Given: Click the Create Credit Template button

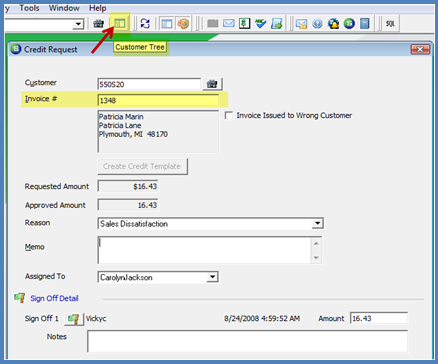Looking at the screenshot, I should coord(142,166).
